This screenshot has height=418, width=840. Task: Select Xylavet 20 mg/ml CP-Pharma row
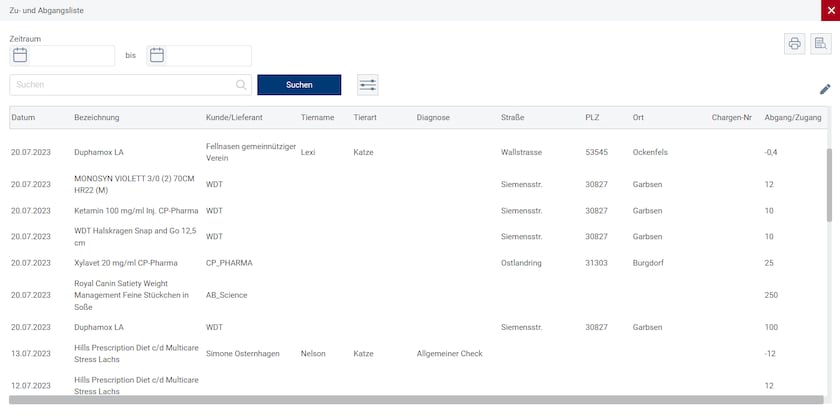418,263
